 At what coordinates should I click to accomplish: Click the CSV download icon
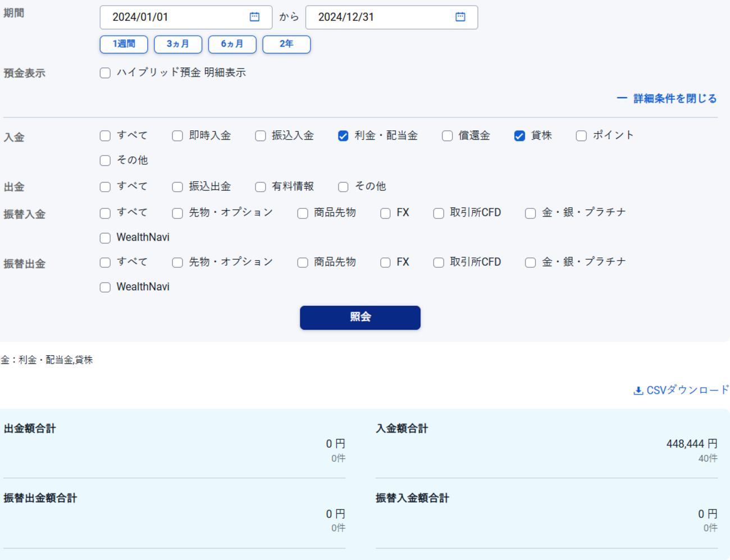(638, 391)
